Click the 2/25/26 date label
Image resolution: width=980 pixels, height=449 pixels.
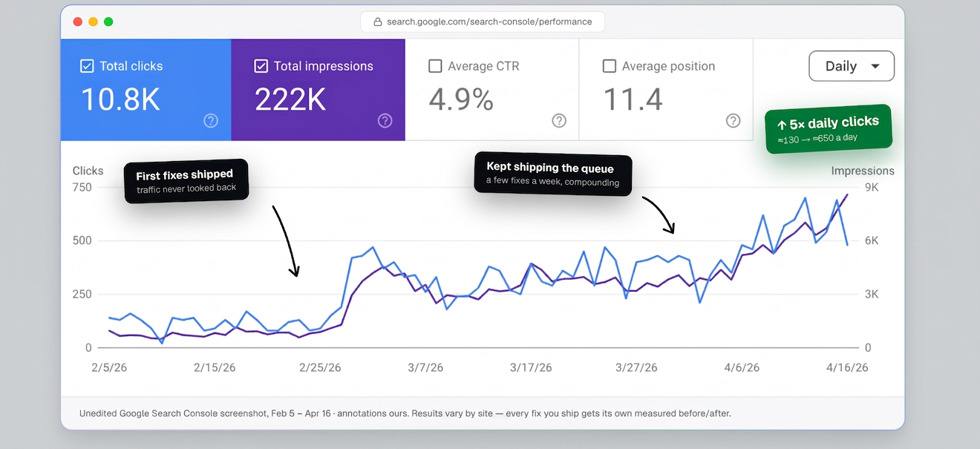pos(320,367)
